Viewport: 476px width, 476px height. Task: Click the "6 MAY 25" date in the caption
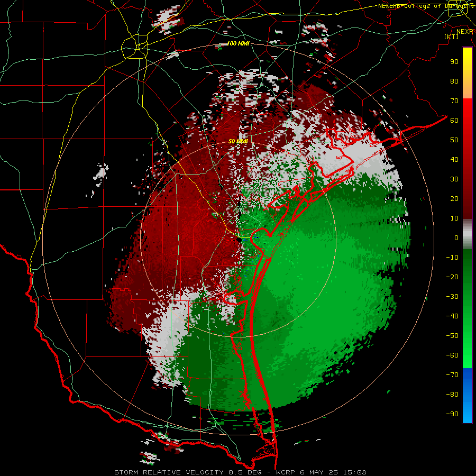click(x=319, y=472)
